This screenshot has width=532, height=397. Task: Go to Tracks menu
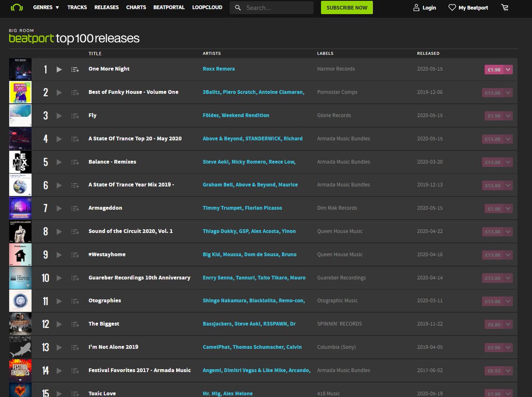(77, 8)
